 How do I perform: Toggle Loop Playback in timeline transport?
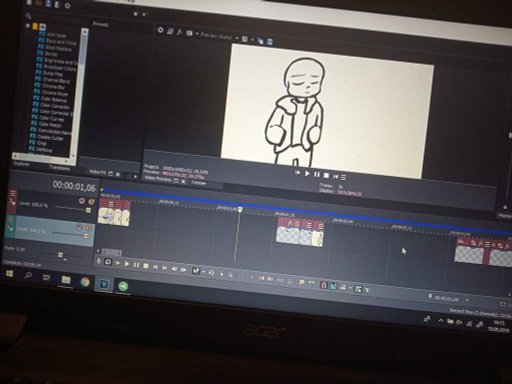[x=108, y=262]
